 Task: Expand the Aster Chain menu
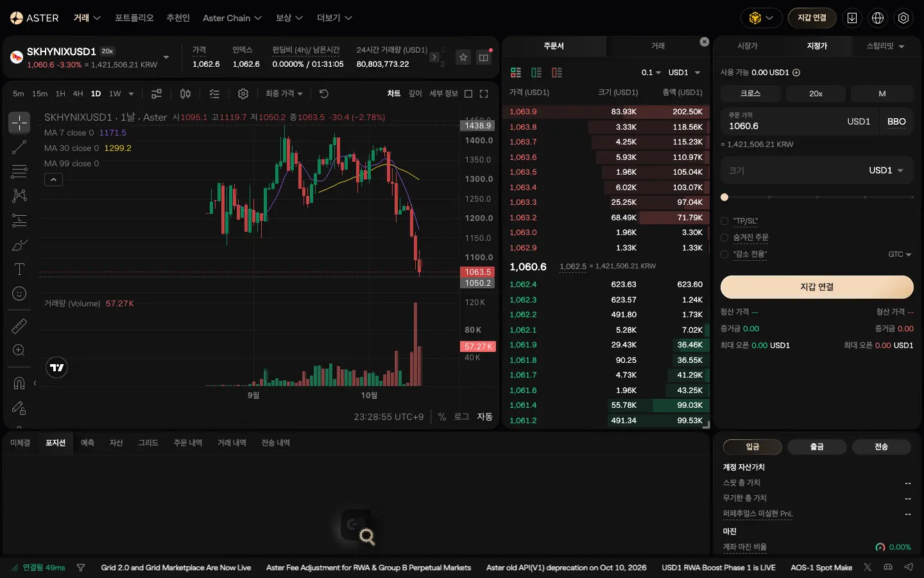pos(232,18)
